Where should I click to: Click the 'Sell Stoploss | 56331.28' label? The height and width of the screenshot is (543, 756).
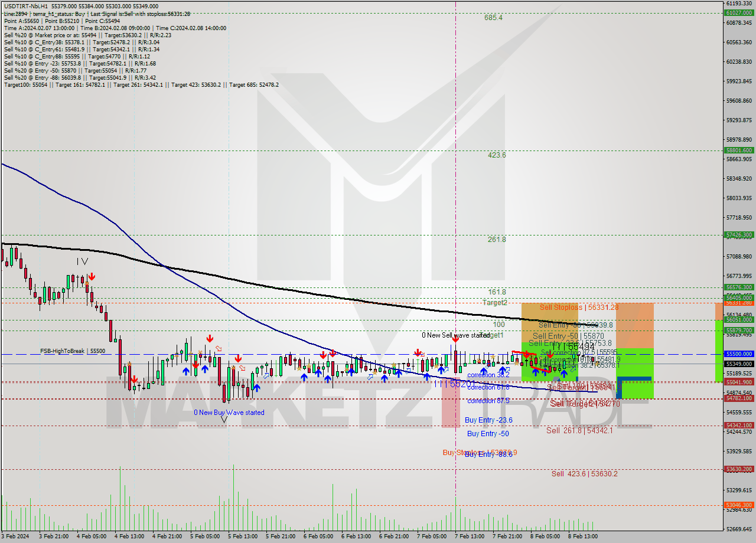(x=579, y=308)
